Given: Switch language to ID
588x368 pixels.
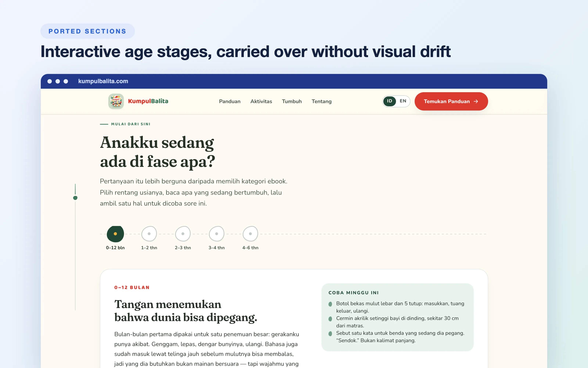Looking at the screenshot, I should click(390, 101).
